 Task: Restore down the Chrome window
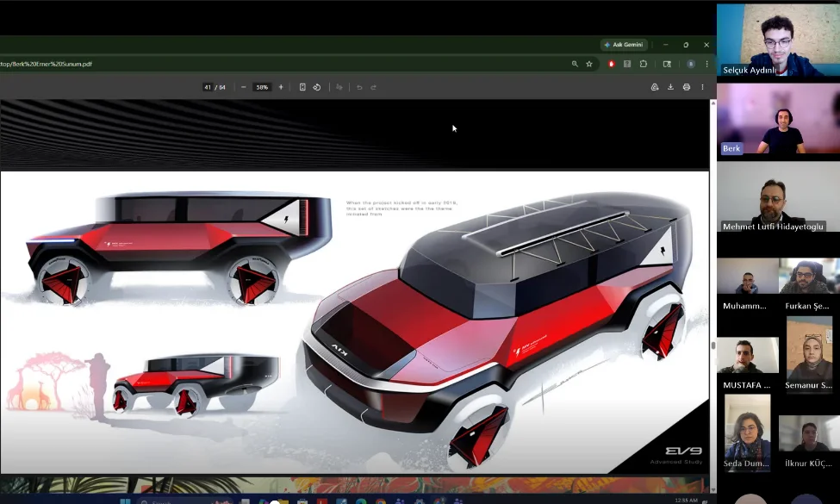click(686, 45)
